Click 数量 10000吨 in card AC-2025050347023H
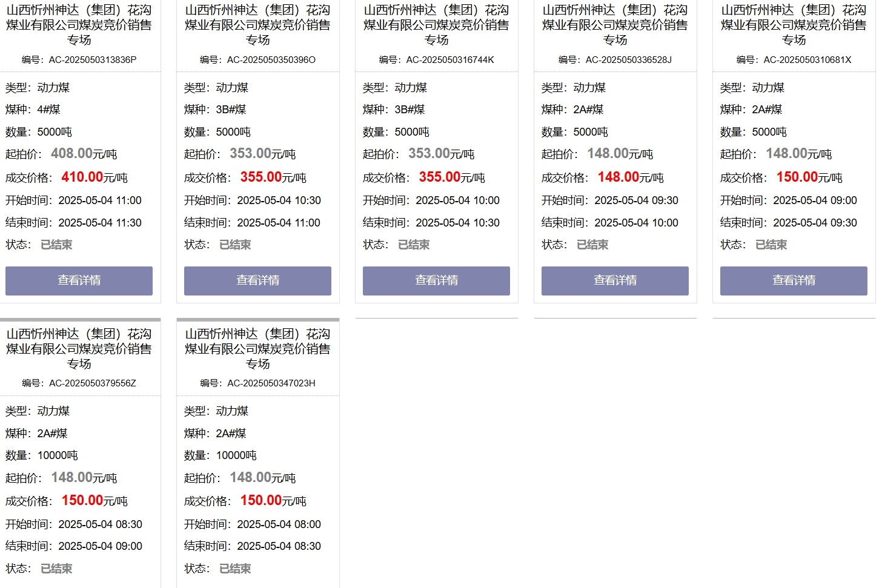Image resolution: width=882 pixels, height=588 pixels. (x=220, y=455)
